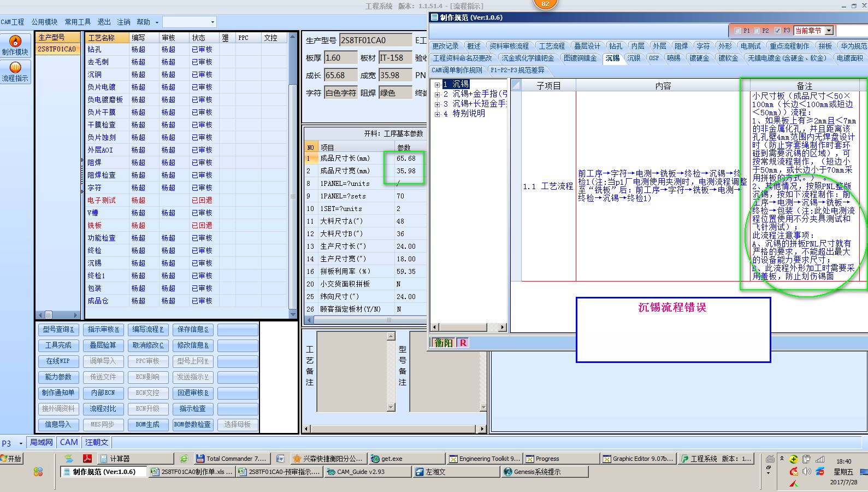Expand tree node 2 沉锡+金手指
Screen dimensions: 868x492
click(437, 95)
